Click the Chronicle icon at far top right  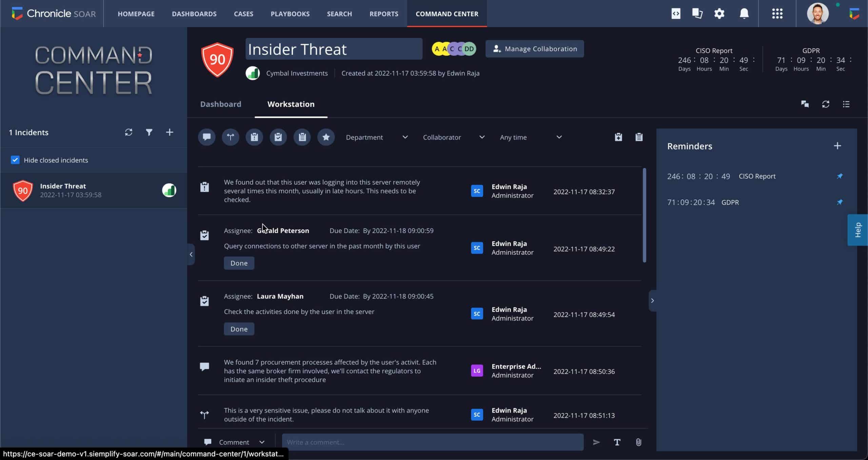[854, 14]
